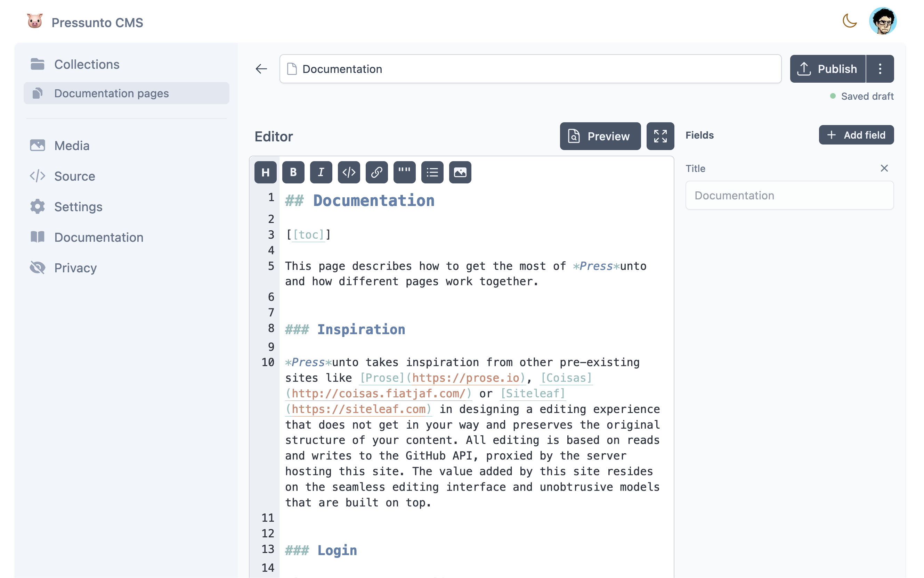Go back using the left arrow
924x578 pixels.
pos(261,69)
